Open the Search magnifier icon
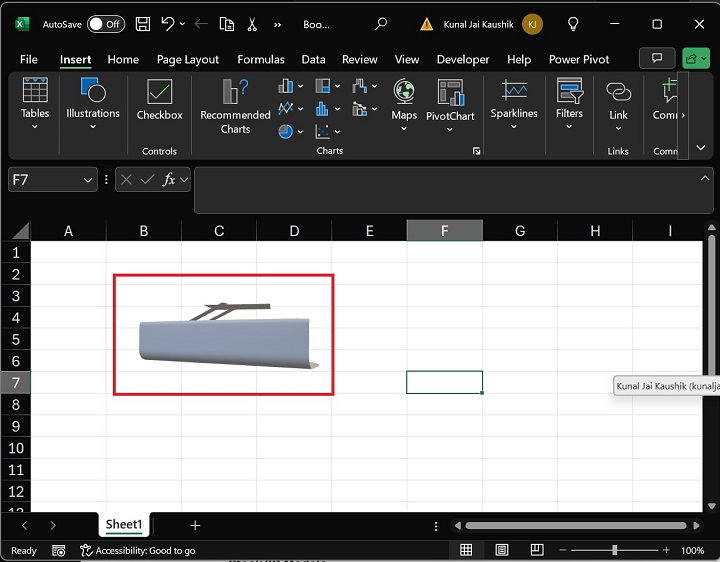The height and width of the screenshot is (562, 720). point(381,23)
